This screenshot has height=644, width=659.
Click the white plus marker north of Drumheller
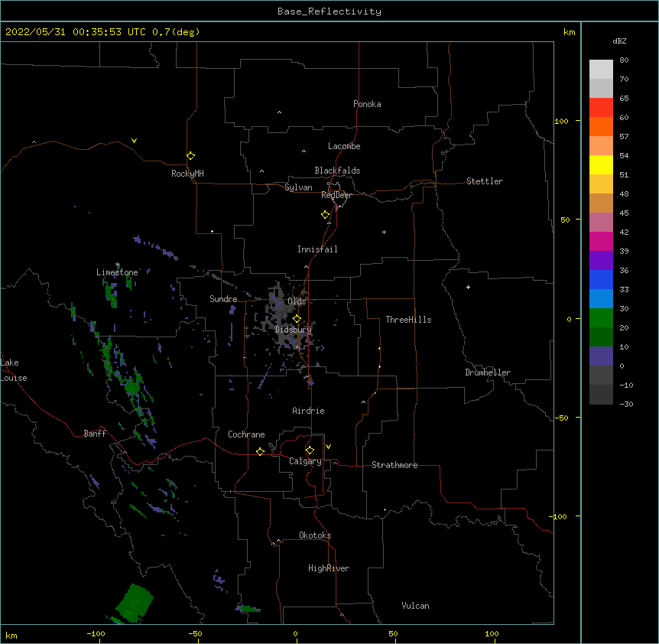468,287
